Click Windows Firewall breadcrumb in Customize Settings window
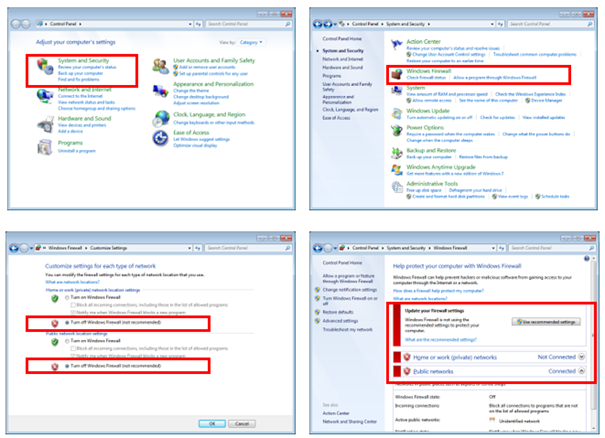 (x=65, y=248)
